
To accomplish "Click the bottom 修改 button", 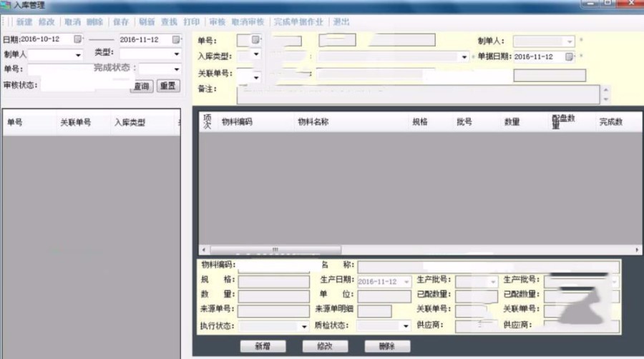I will pos(325,346).
